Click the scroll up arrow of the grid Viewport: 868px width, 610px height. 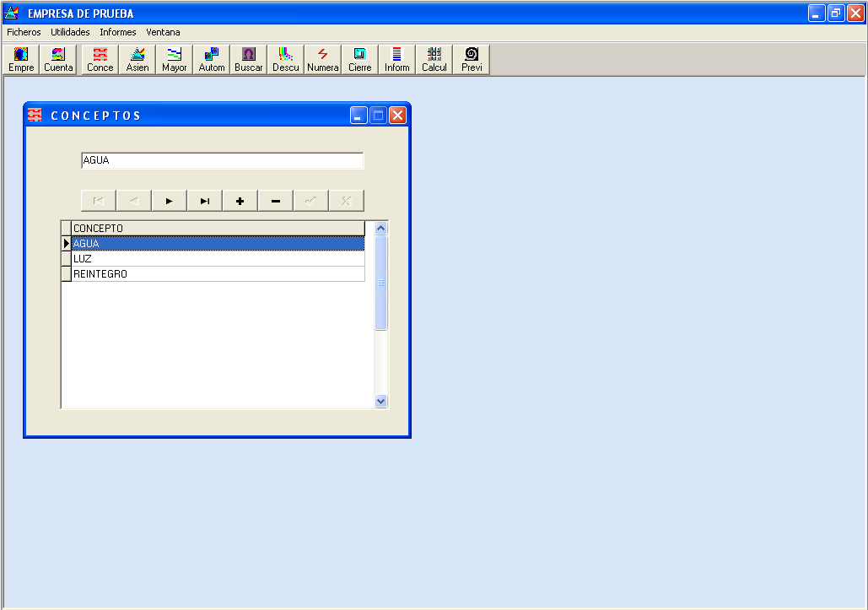[x=381, y=228]
